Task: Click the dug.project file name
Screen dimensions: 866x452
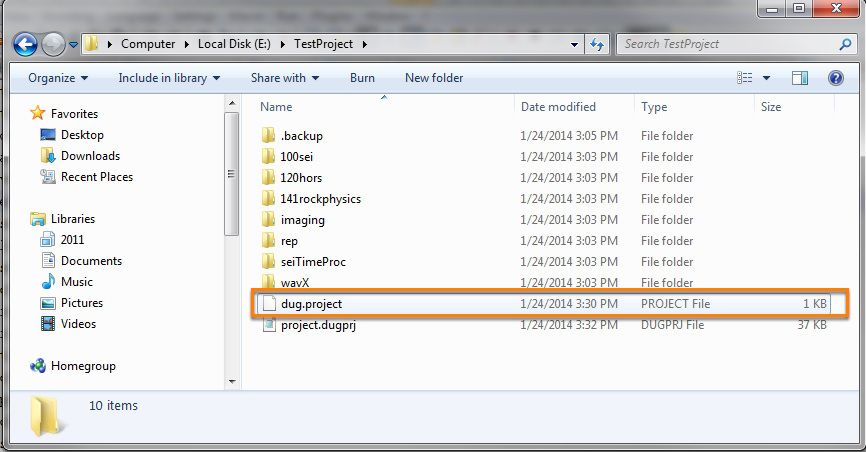Action: tap(311, 304)
